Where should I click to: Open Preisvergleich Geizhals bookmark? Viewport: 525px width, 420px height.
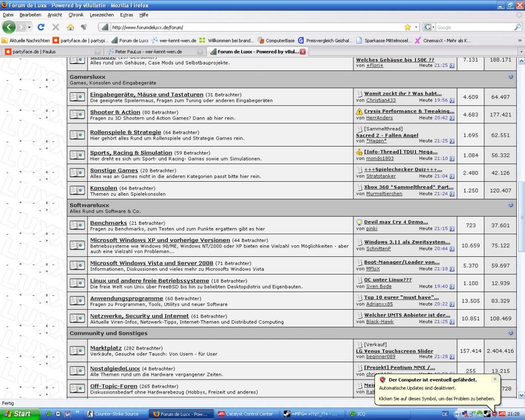(326, 40)
